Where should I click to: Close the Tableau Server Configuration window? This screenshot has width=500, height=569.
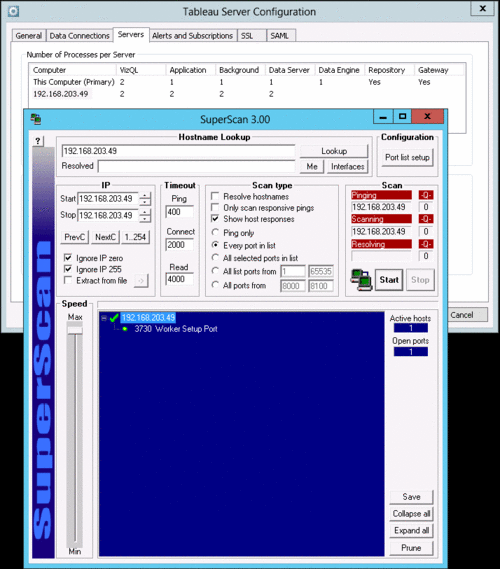click(482, 8)
